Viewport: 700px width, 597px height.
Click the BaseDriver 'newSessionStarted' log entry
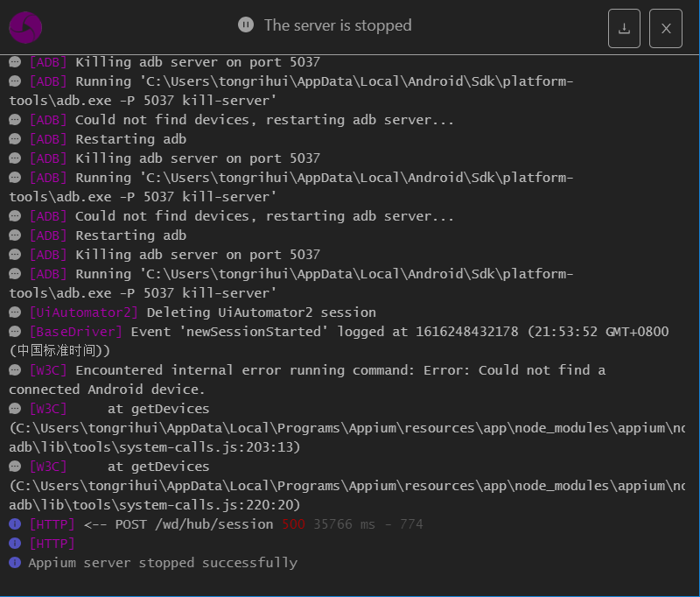click(x=339, y=341)
